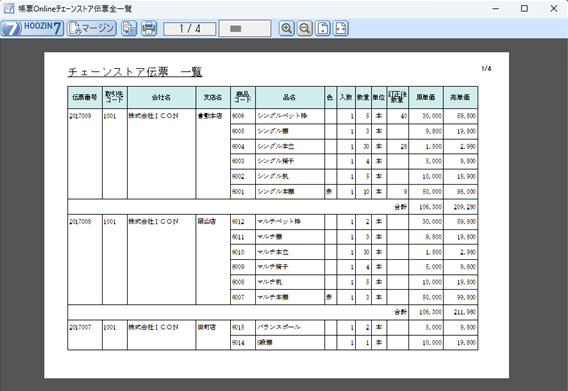Click the copy/export pages icon
568x391 pixels.
[x=129, y=28]
